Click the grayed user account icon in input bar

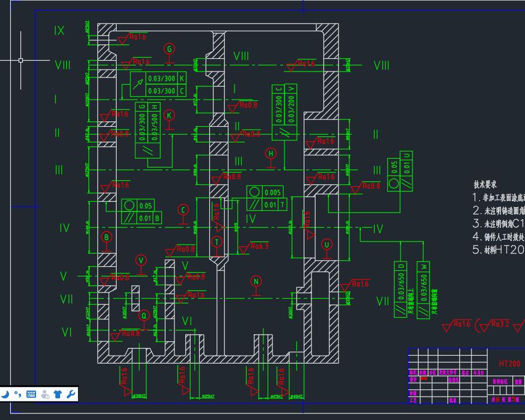45,394
